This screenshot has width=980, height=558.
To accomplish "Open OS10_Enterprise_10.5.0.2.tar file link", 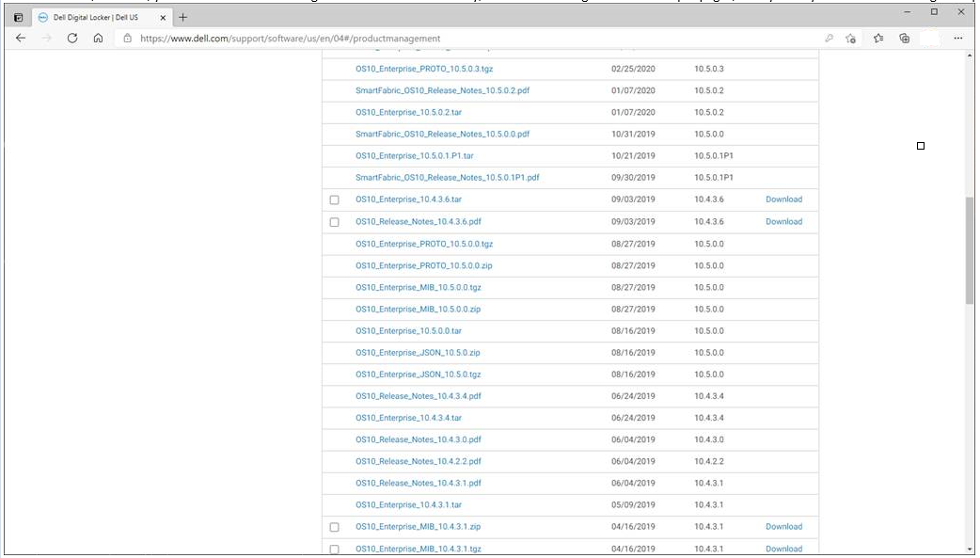I will click(x=409, y=113).
